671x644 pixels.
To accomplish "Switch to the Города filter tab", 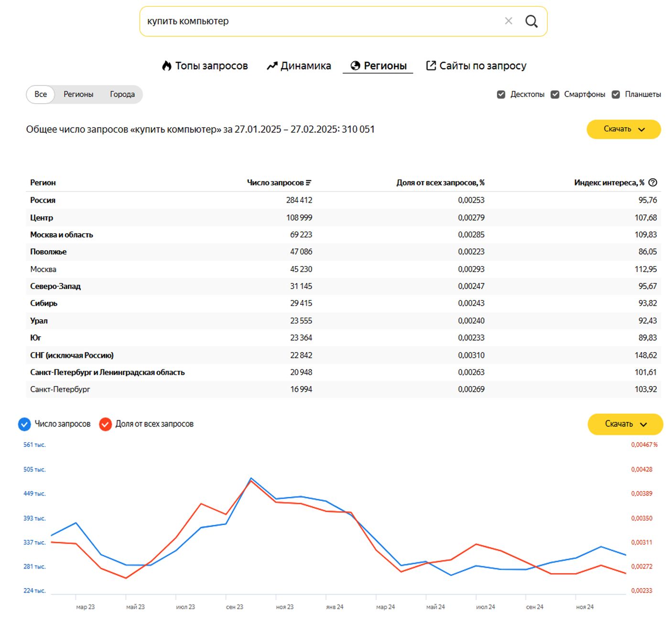I will 122,95.
